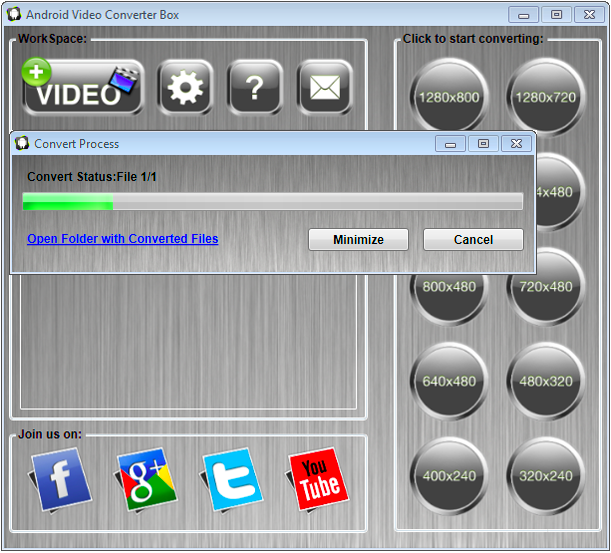The height and width of the screenshot is (553, 611).
Task: Click the Convert Status:File 1/1 text
Action: click(92, 177)
